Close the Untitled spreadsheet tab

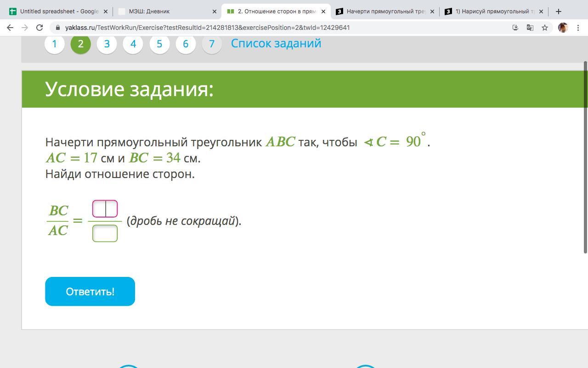(x=105, y=11)
